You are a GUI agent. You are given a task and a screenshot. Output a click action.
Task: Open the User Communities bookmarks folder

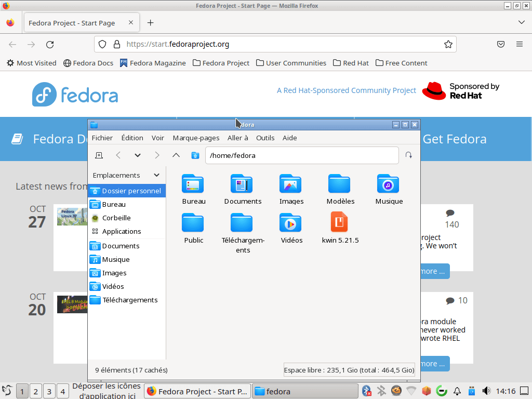coord(291,63)
